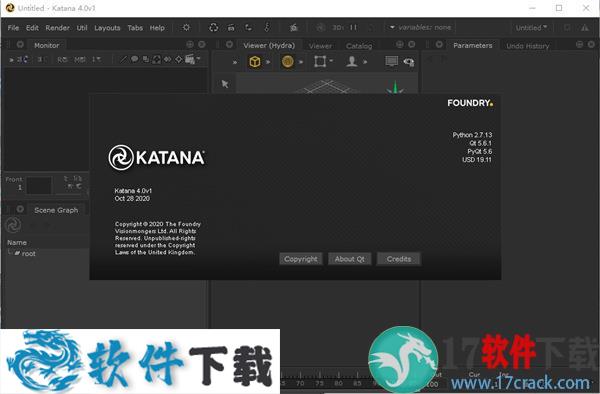
Task: Open the 1 dropdown in Monitor toolbar
Action: tap(96, 60)
